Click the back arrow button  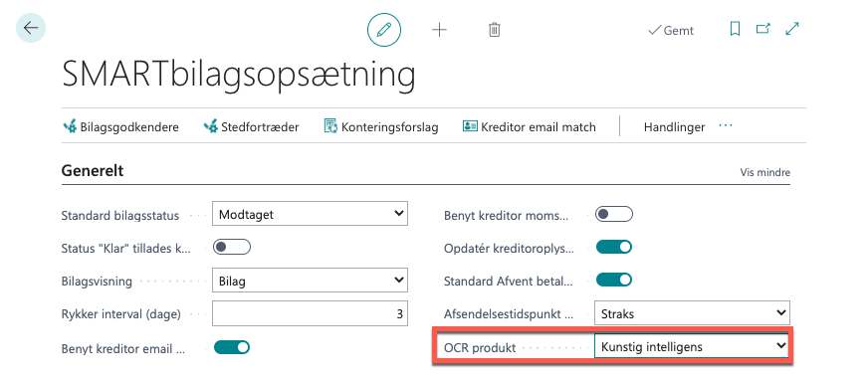click(31, 28)
